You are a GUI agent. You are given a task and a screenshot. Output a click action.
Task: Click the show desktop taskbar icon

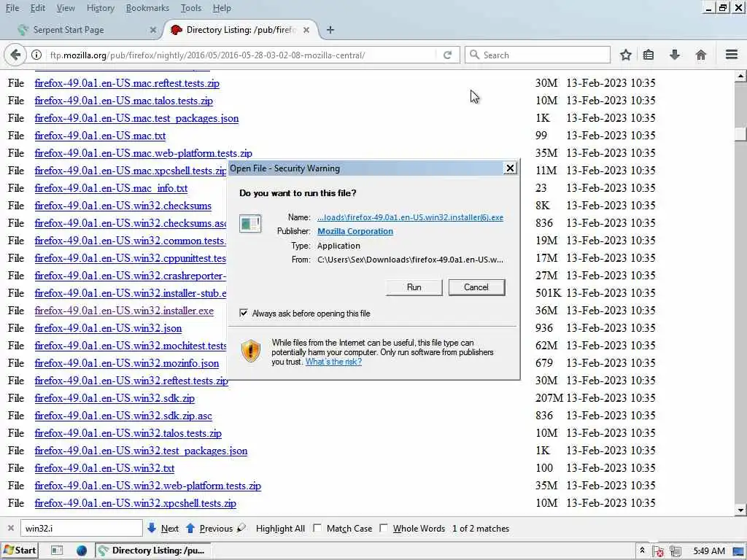tap(57, 551)
